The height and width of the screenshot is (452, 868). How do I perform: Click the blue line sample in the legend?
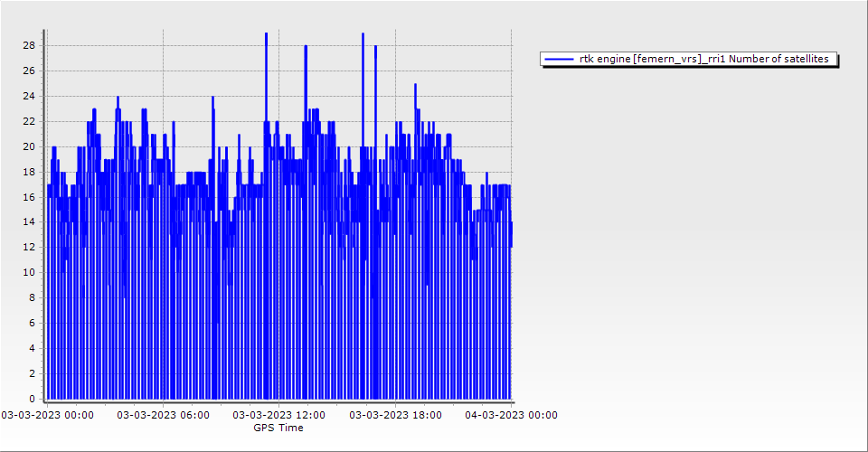[x=560, y=60]
